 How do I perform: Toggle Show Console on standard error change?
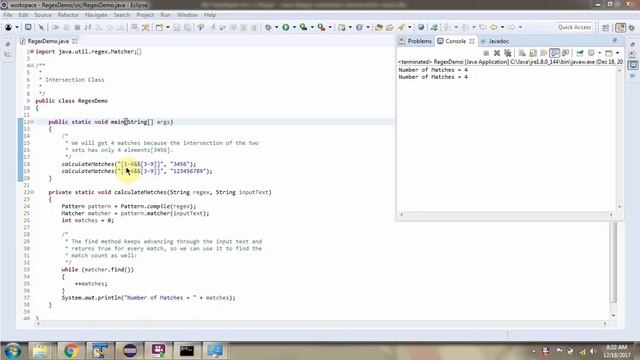[x=565, y=53]
